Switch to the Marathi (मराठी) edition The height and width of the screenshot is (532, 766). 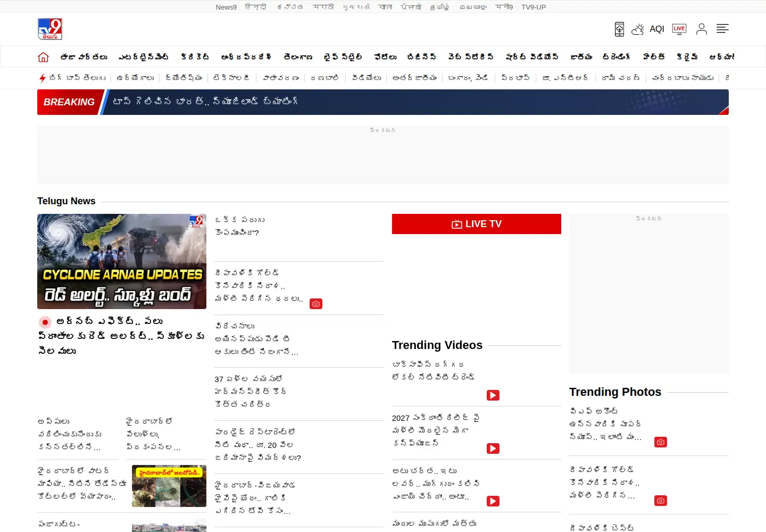click(x=323, y=7)
